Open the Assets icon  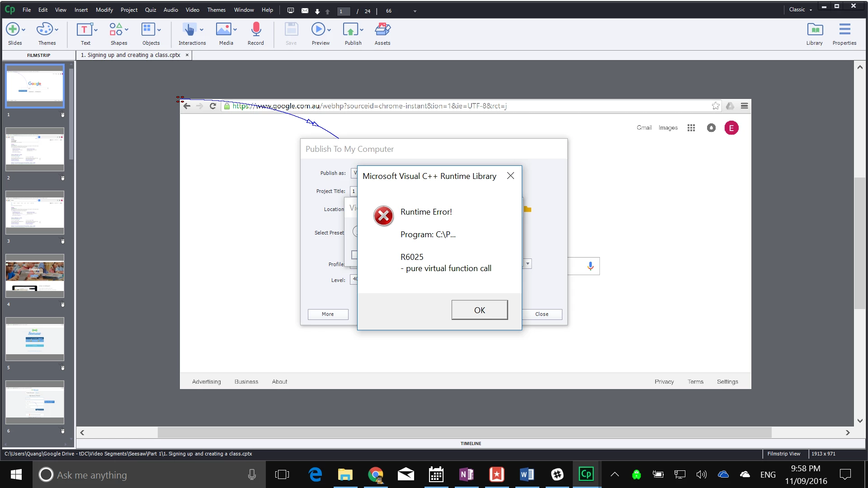[x=382, y=30]
